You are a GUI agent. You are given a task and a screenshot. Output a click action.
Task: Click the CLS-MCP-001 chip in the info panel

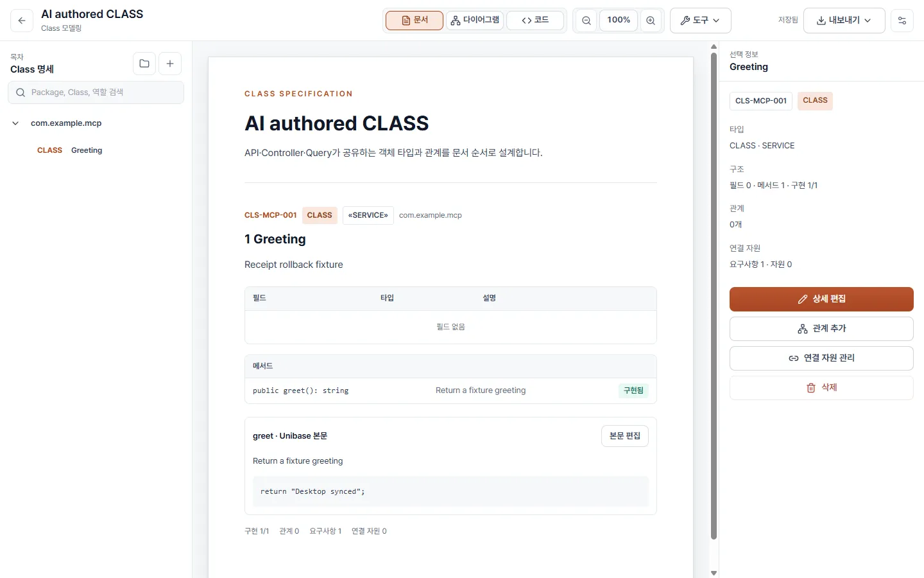coord(761,101)
